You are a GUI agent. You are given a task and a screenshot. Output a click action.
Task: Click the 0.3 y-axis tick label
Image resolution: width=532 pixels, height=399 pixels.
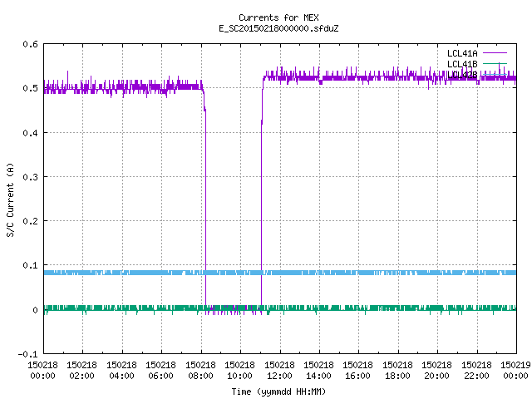coord(30,177)
